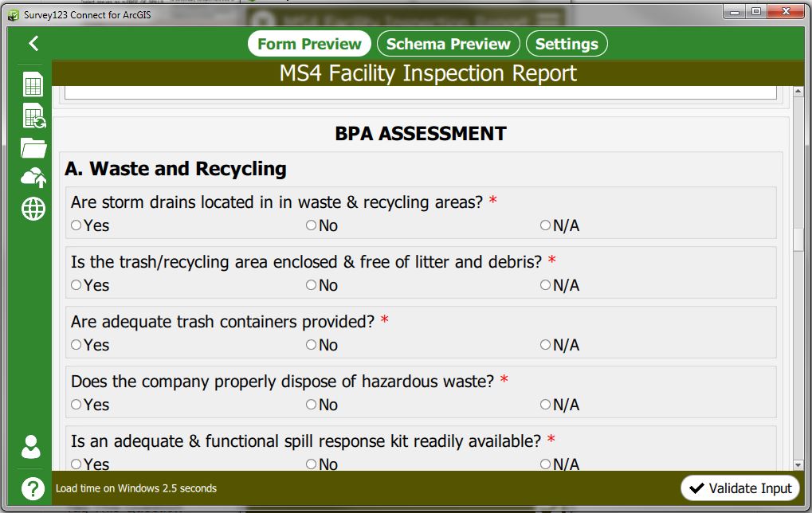Switch to the Schema Preview tab
This screenshot has height=513, width=812.
(449, 44)
